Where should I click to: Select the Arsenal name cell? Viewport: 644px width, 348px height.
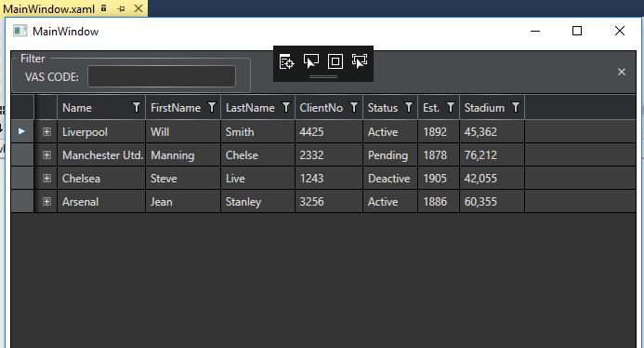pyautogui.click(x=101, y=202)
